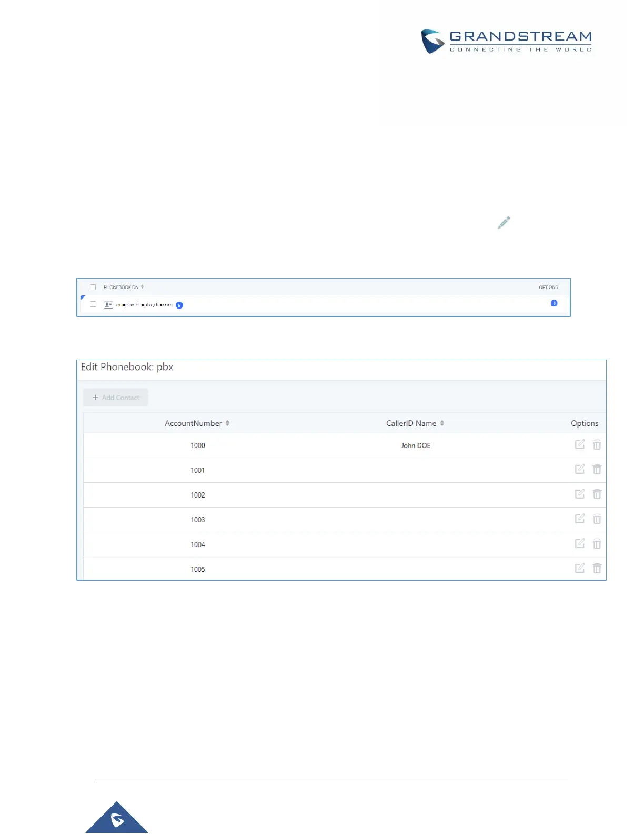Delete contact 1003
The height and width of the screenshot is (834, 644).
pyautogui.click(x=597, y=519)
